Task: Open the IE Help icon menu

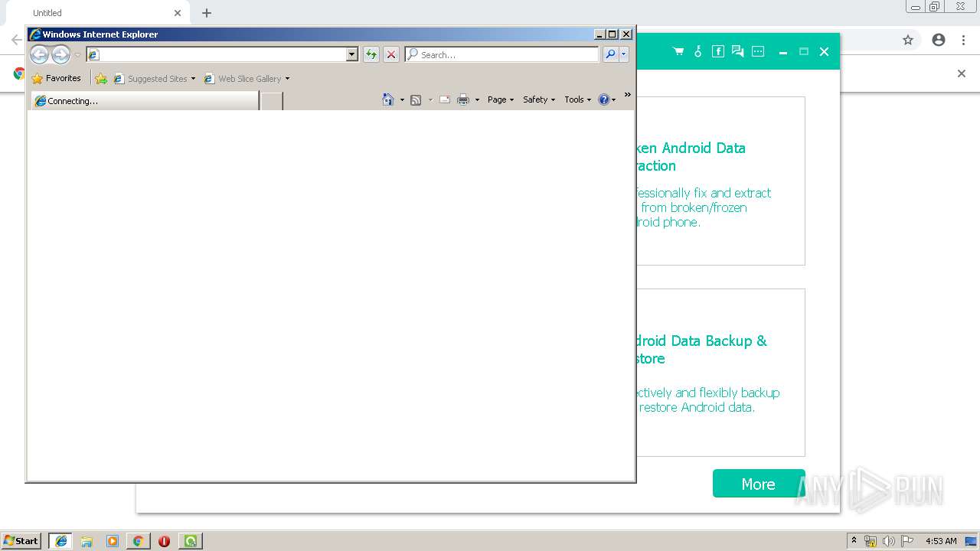Action: [x=606, y=99]
